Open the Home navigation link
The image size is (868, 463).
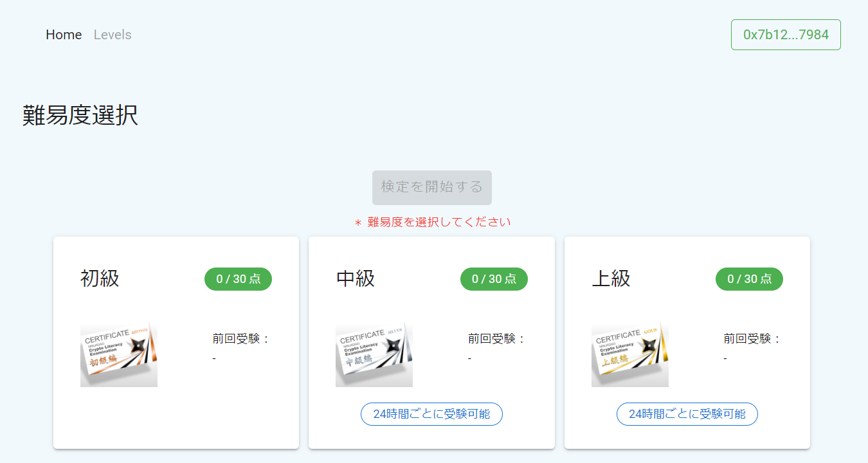click(x=64, y=35)
